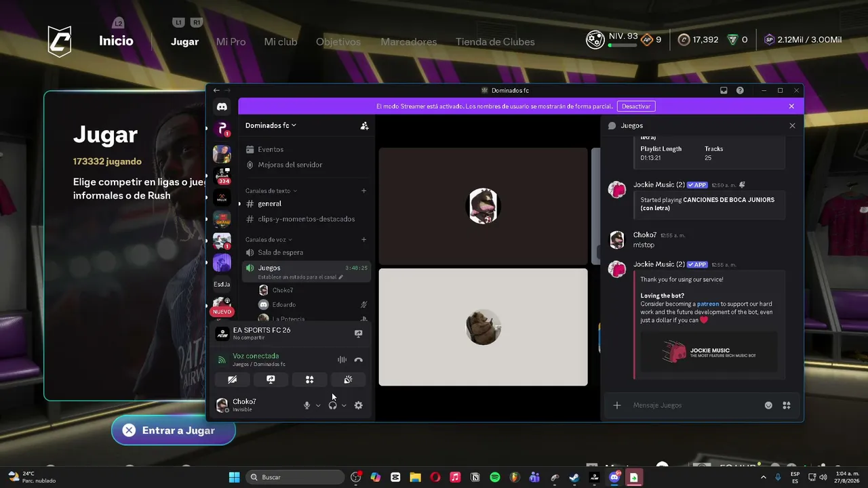Open Spotify from taskbar

pyautogui.click(x=495, y=477)
